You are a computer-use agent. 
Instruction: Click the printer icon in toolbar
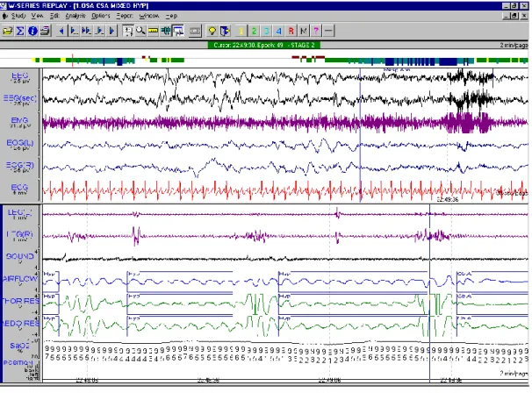click(x=45, y=32)
